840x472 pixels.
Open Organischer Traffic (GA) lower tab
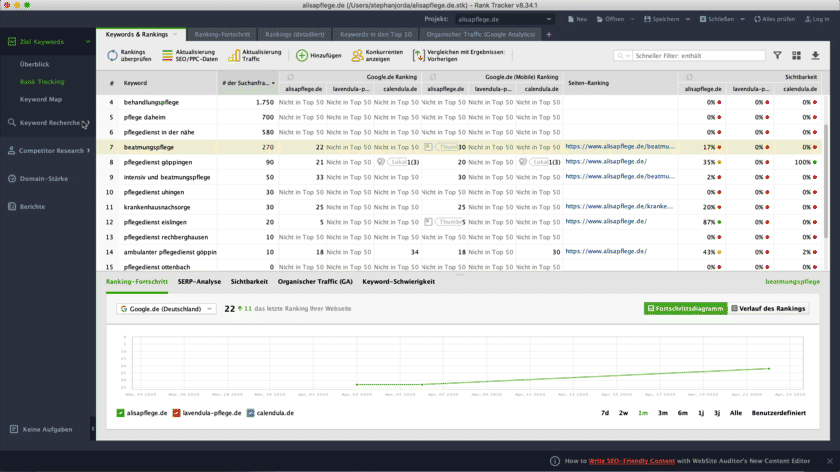(315, 281)
